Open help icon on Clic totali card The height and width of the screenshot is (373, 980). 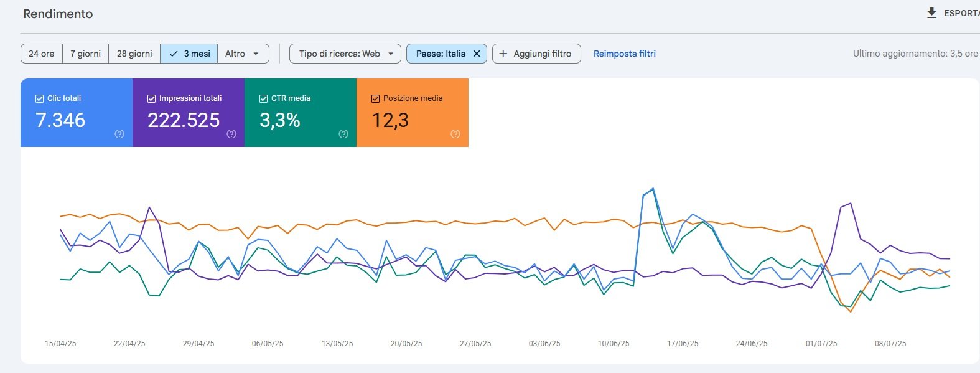[x=119, y=134]
